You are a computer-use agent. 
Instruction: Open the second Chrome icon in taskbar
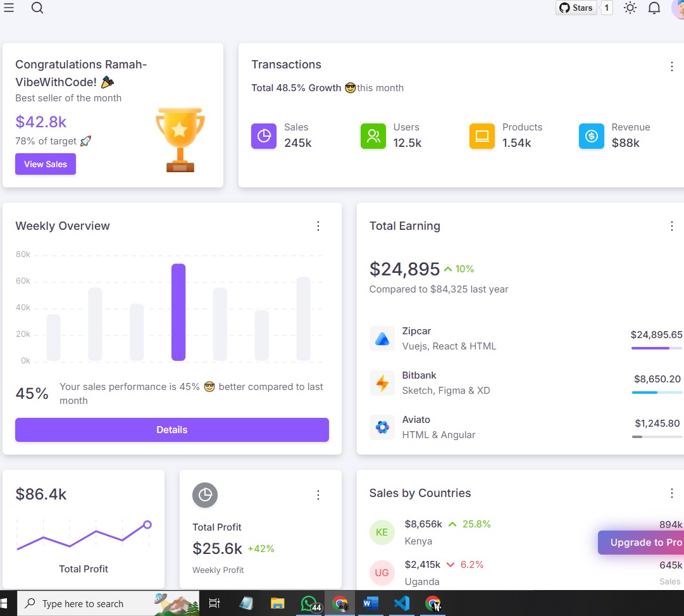pyautogui.click(x=433, y=603)
